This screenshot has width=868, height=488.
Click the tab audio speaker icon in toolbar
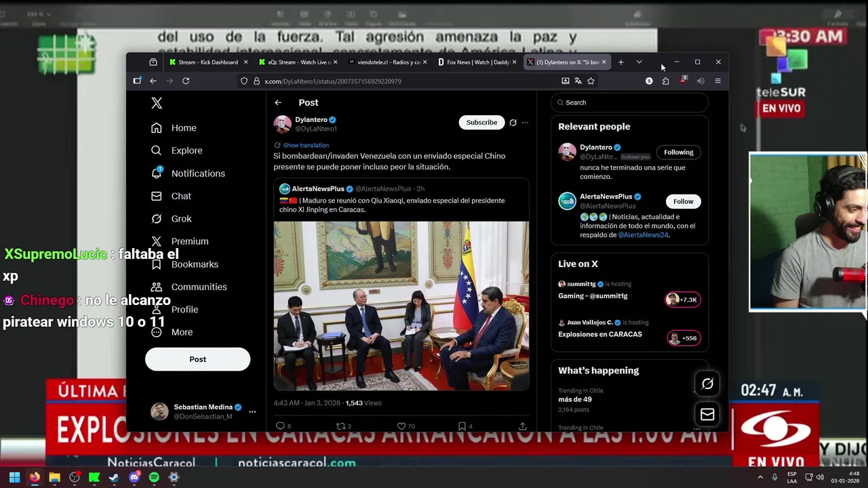point(701,81)
